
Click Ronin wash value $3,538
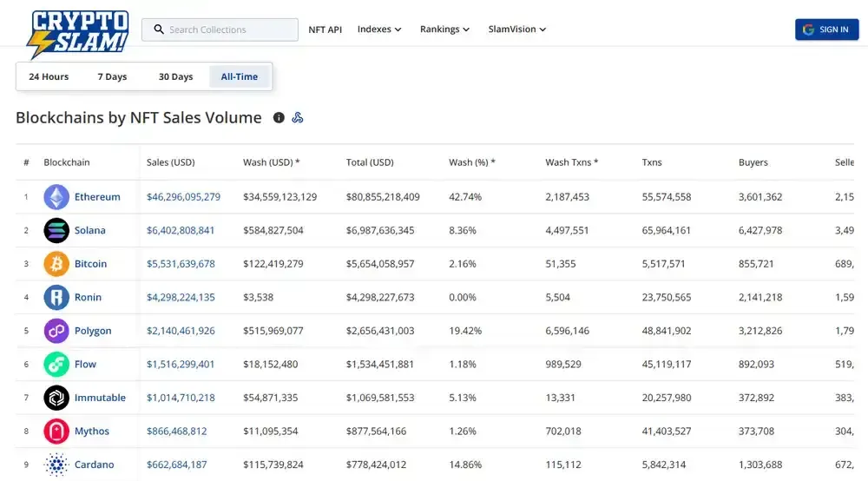pyautogui.click(x=258, y=297)
